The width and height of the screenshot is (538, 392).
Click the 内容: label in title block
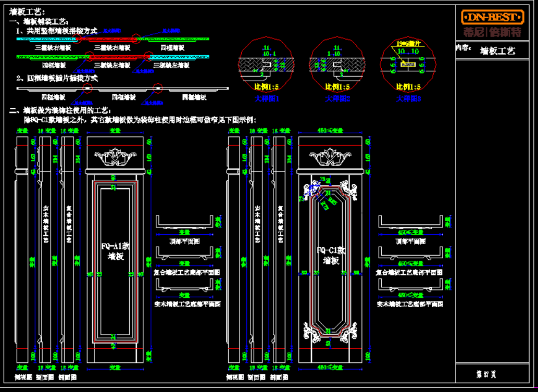tap(463, 48)
